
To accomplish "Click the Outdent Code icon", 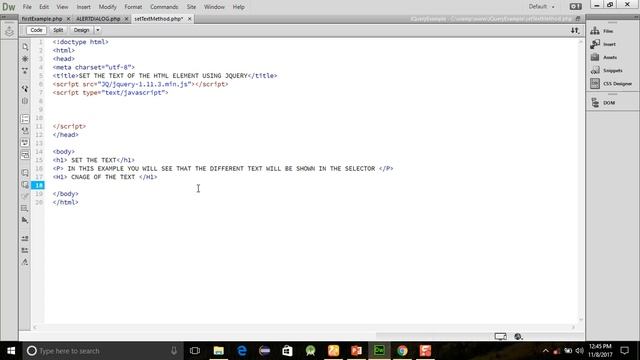I will tap(25, 250).
